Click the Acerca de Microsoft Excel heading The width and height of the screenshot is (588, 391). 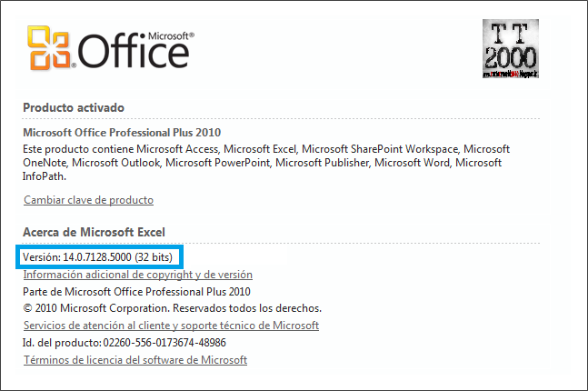(x=94, y=232)
